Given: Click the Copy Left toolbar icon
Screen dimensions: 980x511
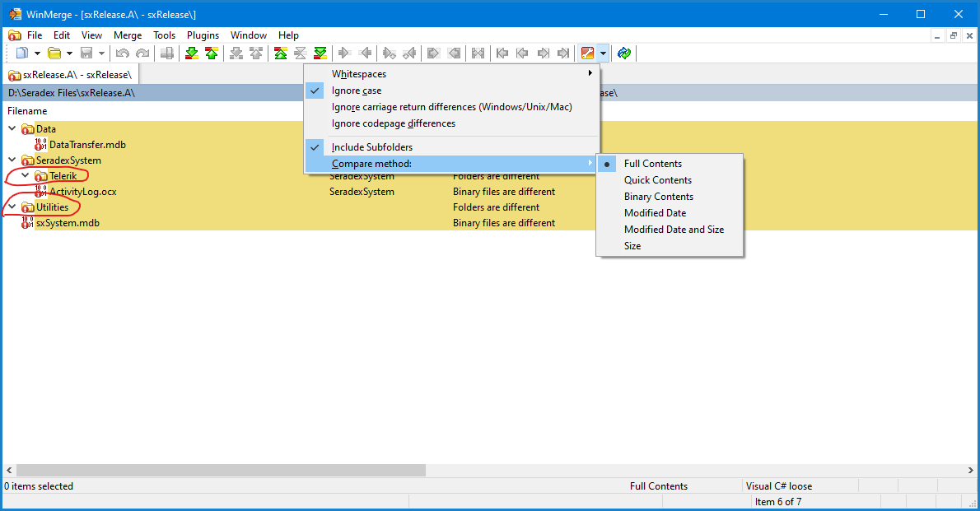Looking at the screenshot, I should (x=365, y=53).
